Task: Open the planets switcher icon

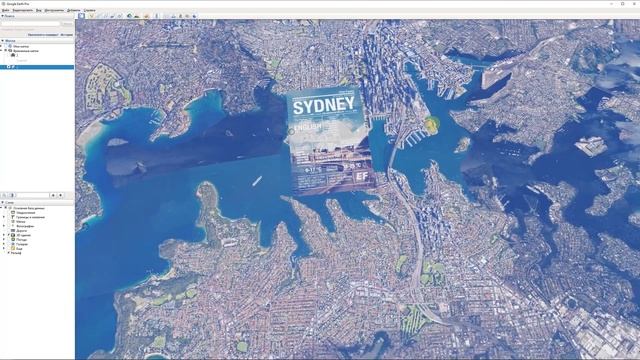Action: pyautogui.click(x=146, y=16)
